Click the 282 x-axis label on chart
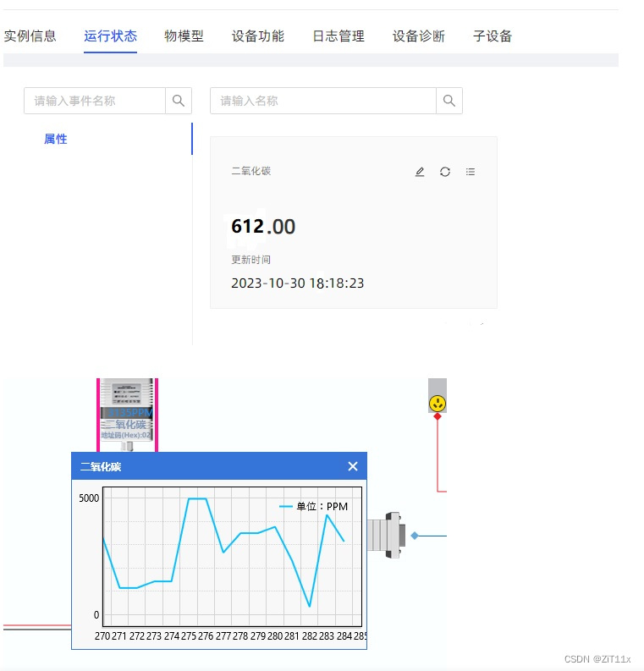 (310, 636)
